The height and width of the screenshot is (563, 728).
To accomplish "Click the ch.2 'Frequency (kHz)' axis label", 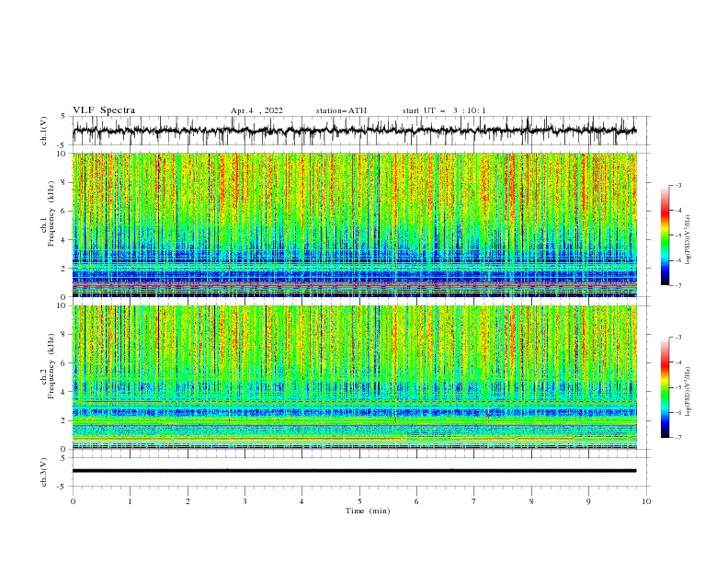I will click(x=51, y=366).
